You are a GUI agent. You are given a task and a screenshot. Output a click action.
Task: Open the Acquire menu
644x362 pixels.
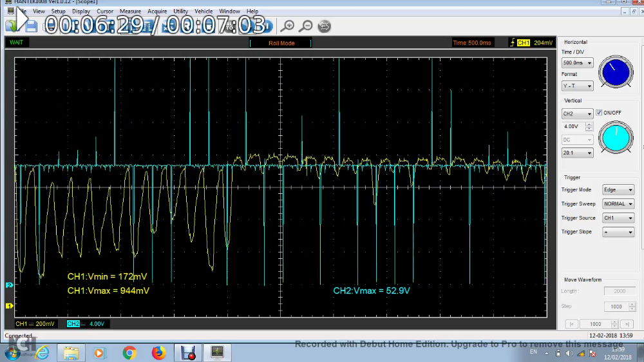(x=157, y=11)
